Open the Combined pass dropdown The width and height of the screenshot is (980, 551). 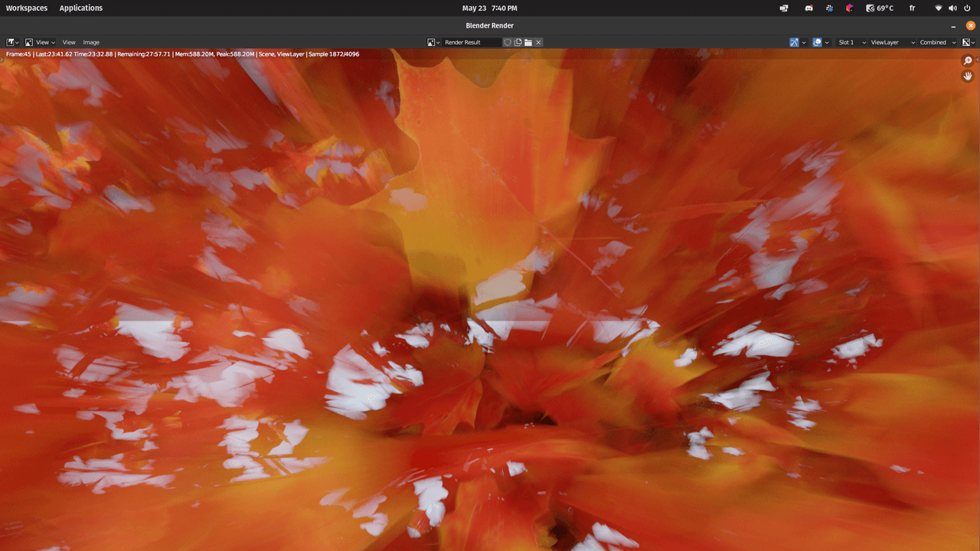pos(938,42)
